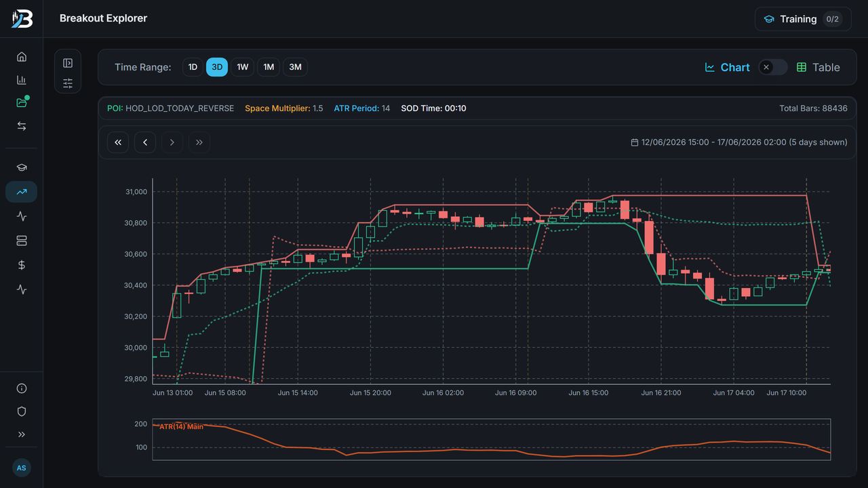Open the graduation cap sidebar icon
The height and width of the screenshot is (488, 868).
(x=22, y=168)
